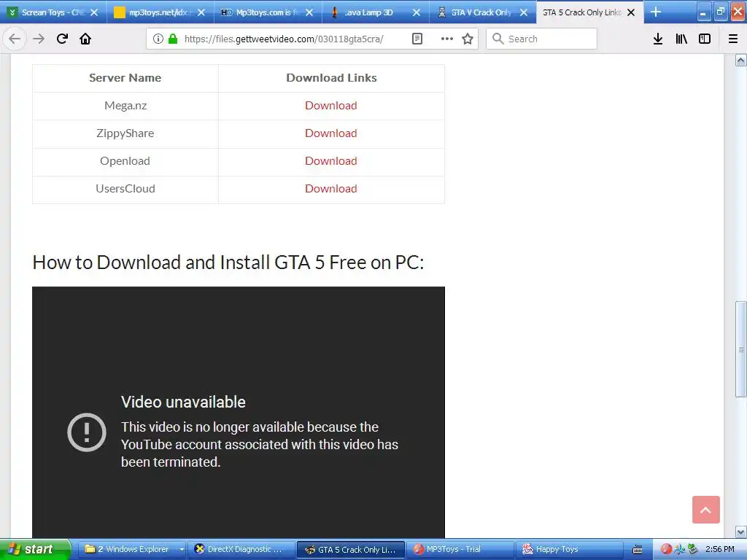
Task: Go to the browser home page
Action: pyautogui.click(x=85, y=39)
